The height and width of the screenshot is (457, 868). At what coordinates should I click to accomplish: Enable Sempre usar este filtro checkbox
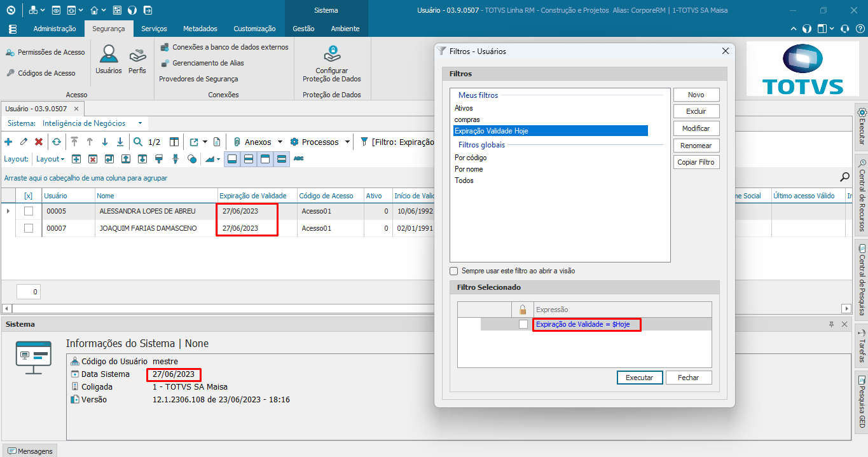coord(454,271)
